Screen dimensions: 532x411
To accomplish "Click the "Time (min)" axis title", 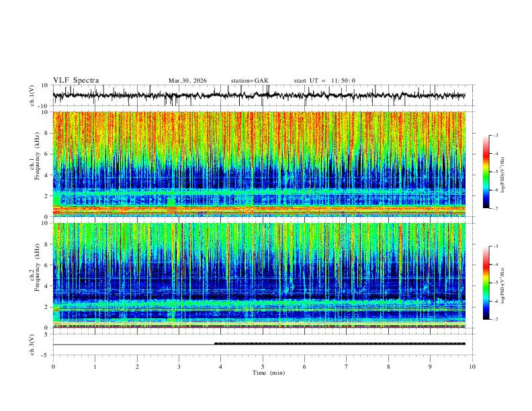I will [269, 373].
